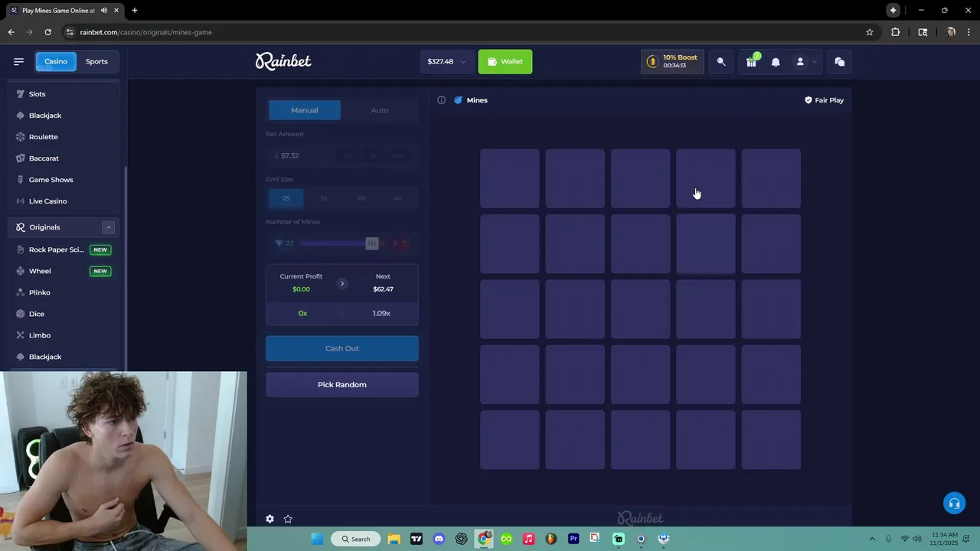Open the rewards gift box icon
This screenshot has width=980, height=551.
click(752, 62)
